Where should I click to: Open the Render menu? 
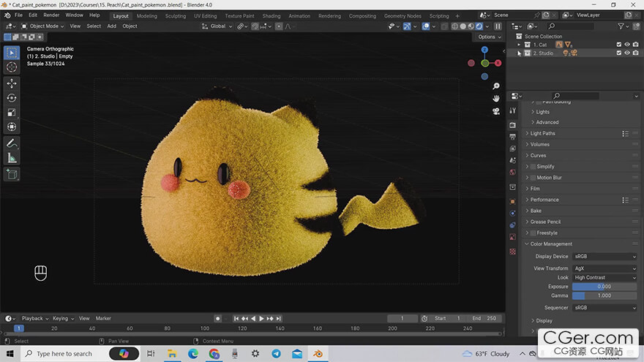click(51, 15)
